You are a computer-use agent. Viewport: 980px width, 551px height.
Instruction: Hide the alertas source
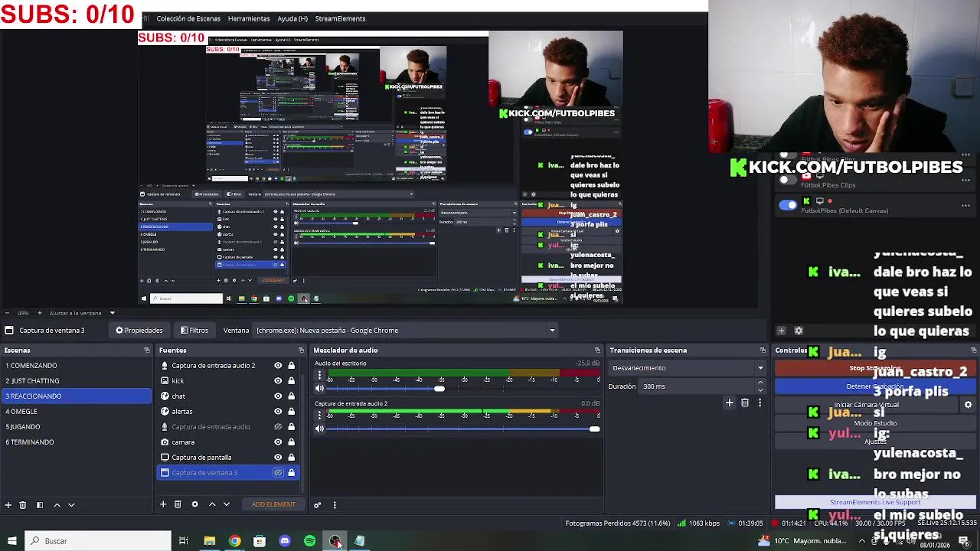278,412
